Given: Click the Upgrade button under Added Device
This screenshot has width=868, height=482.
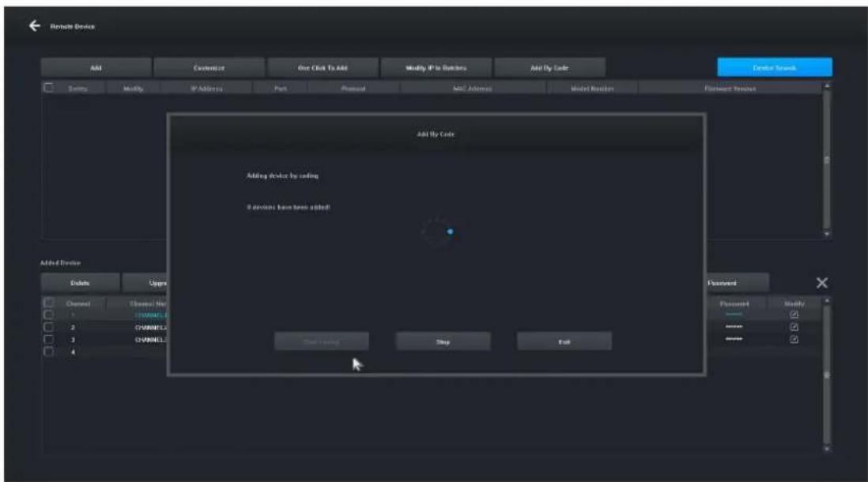Looking at the screenshot, I should 145,283.
